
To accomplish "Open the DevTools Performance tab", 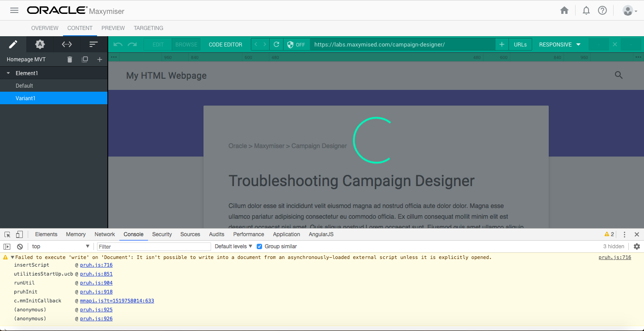I will (249, 234).
